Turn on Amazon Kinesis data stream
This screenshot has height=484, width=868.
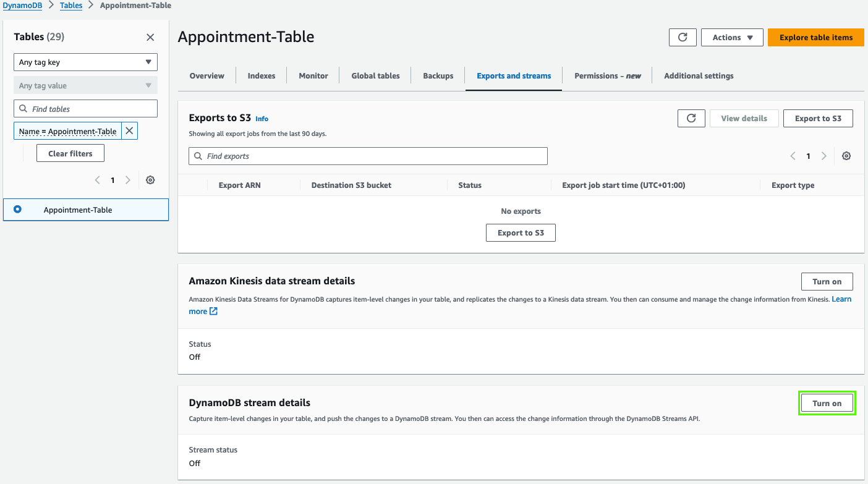tap(827, 281)
